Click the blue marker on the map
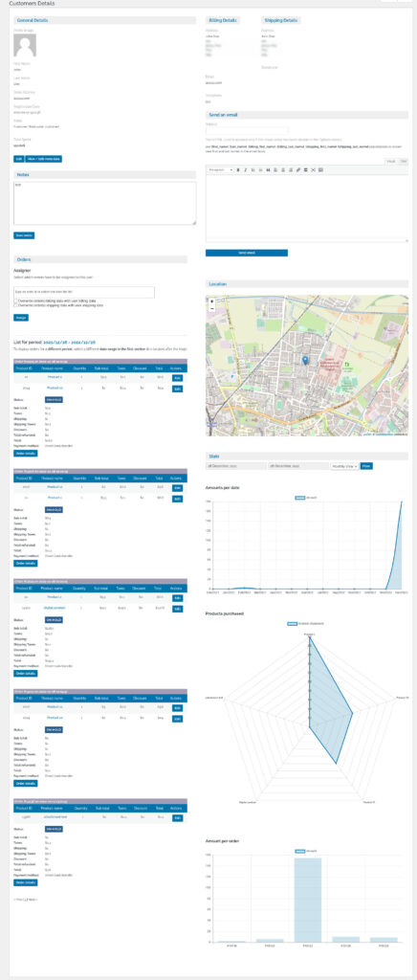 [x=305, y=361]
